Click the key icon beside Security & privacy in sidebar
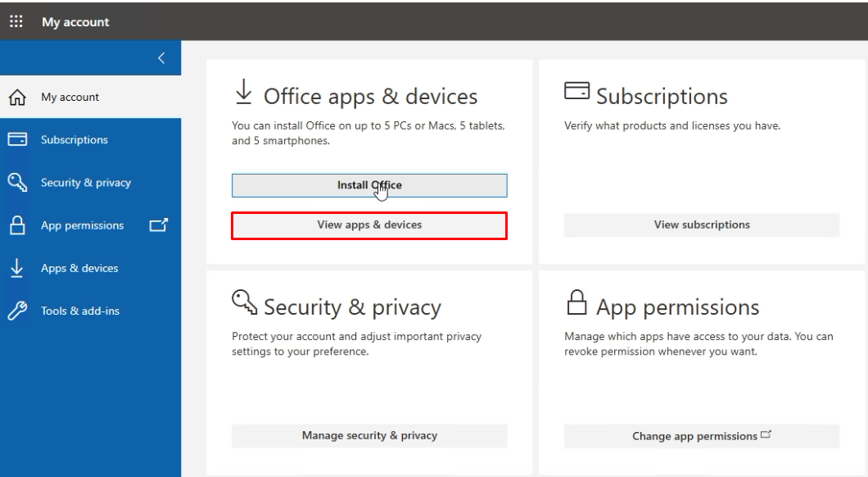The image size is (868, 477). coord(17,182)
